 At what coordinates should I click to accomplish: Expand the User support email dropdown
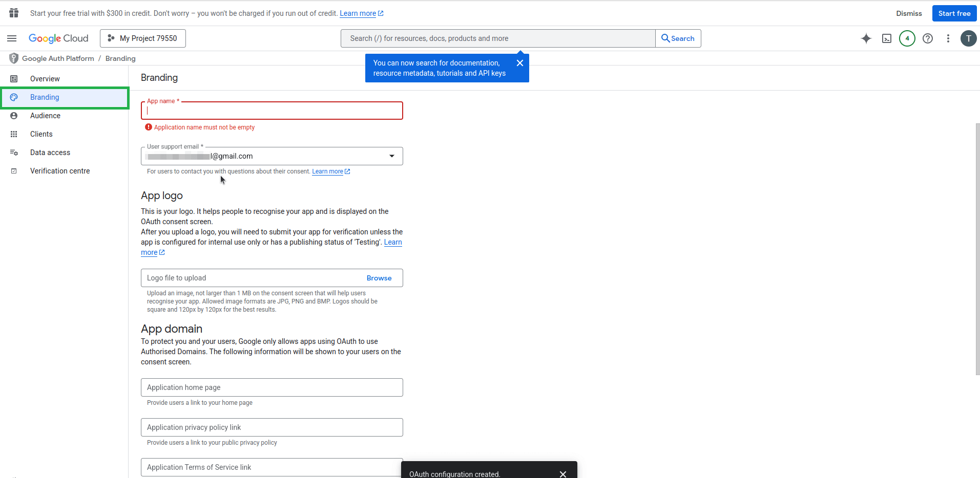coord(391,156)
